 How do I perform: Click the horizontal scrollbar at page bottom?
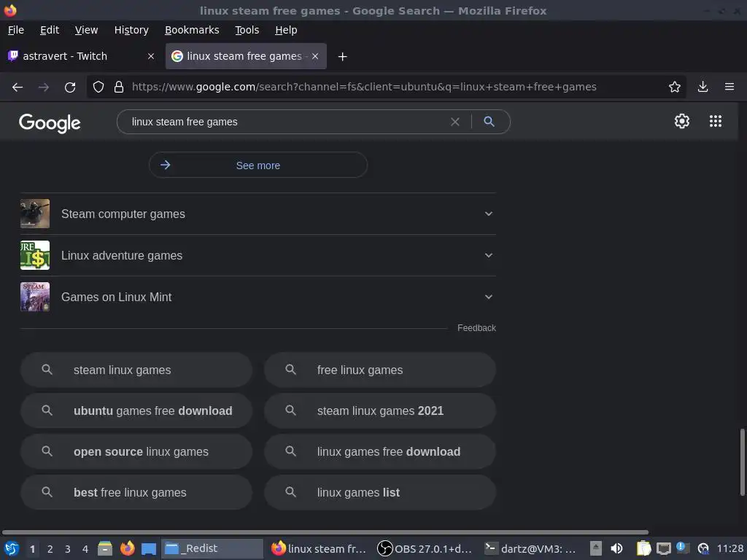pos(325,532)
